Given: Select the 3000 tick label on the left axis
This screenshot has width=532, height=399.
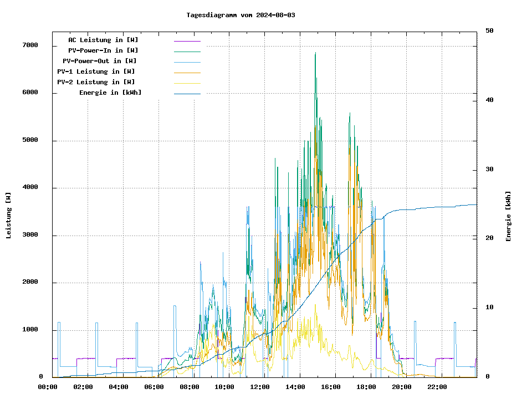Looking at the screenshot, I should 30,235.
